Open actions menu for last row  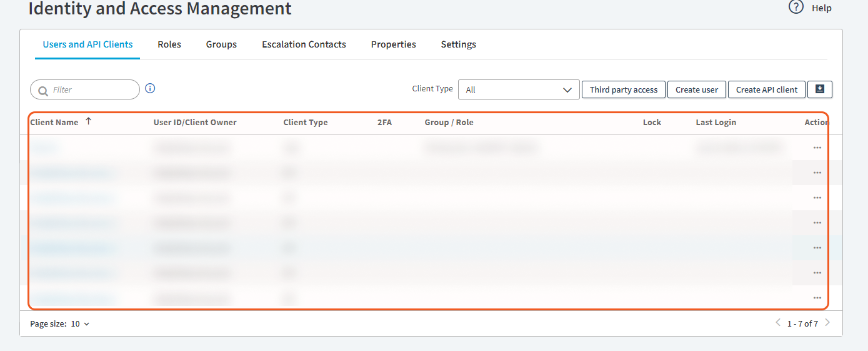[x=817, y=298]
